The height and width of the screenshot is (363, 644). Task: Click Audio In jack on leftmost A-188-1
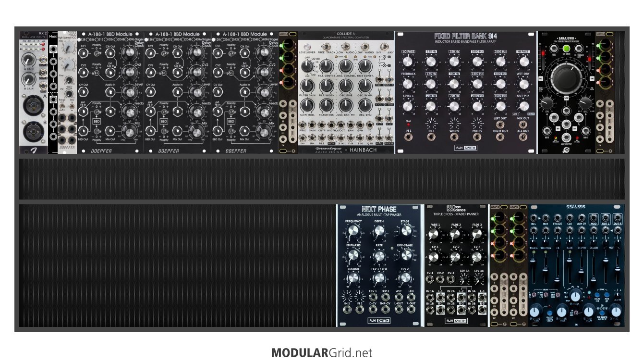pos(110,92)
